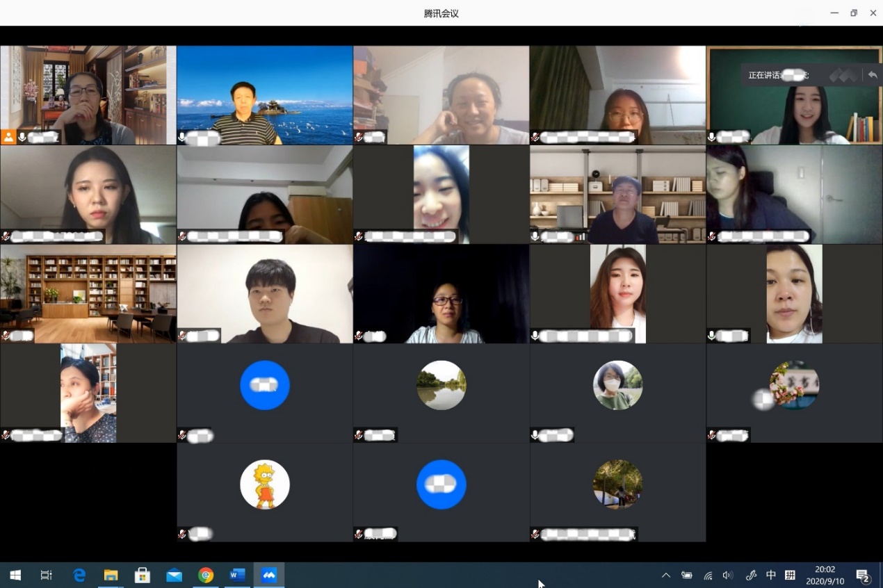Open Task View on the taskbar
The height and width of the screenshot is (588, 883).
click(47, 575)
